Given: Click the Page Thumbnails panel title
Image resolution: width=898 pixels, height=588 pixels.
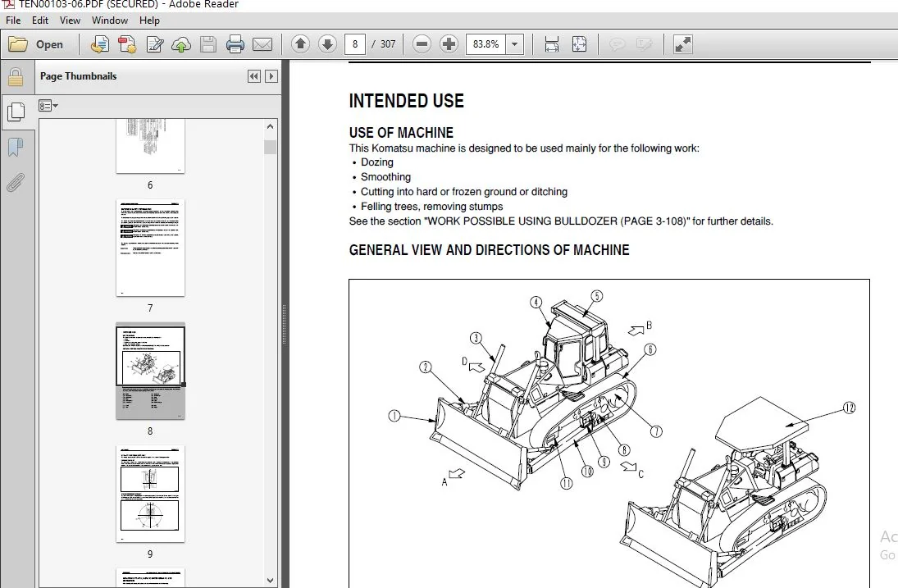Looking at the screenshot, I should [x=79, y=76].
